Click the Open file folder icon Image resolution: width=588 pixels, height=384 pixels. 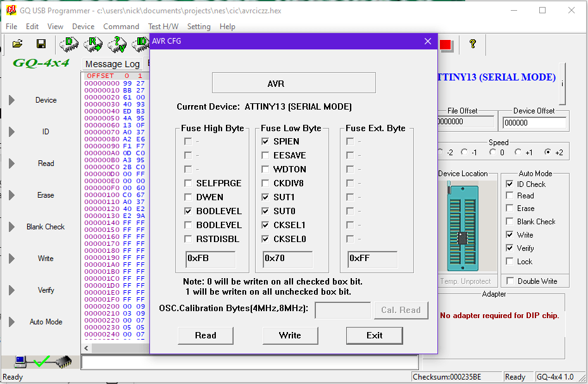point(17,44)
